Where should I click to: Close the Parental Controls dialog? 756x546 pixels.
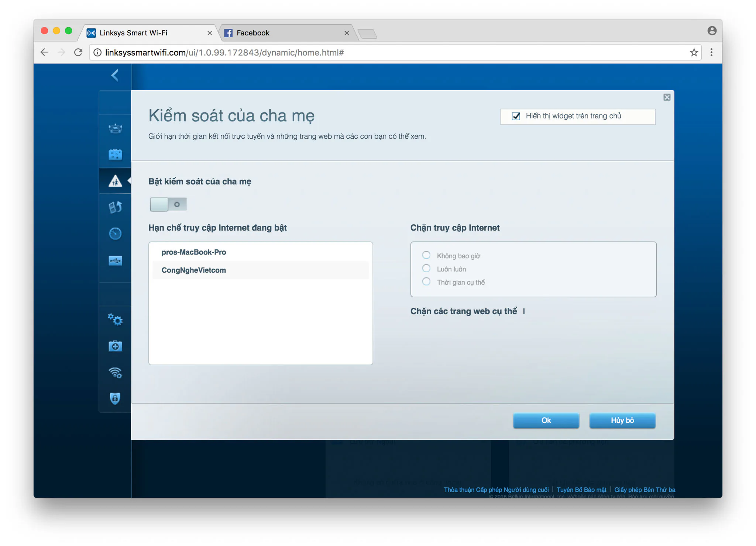667,97
